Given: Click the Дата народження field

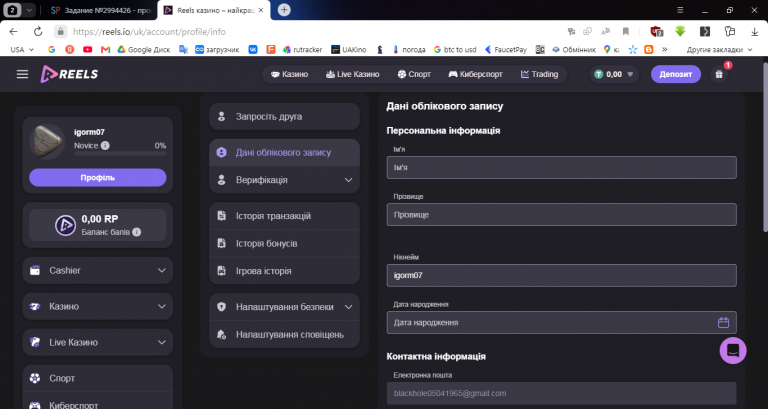Looking at the screenshot, I should (561, 322).
